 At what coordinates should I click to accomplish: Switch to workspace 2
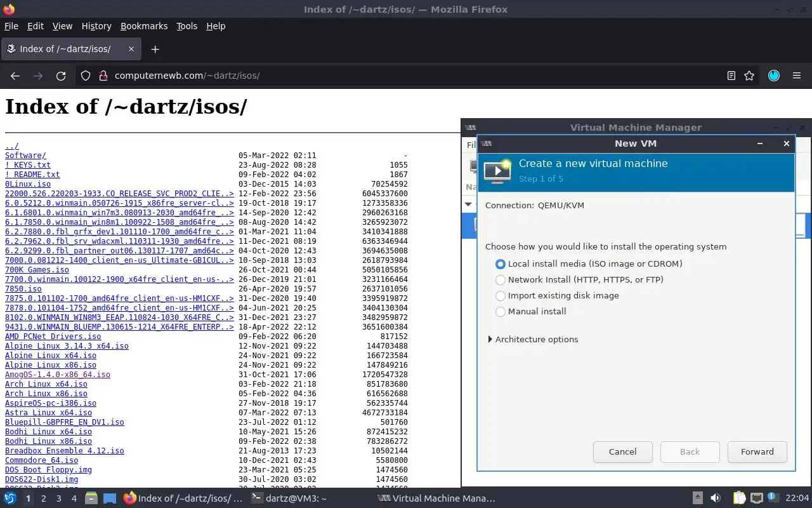pyautogui.click(x=43, y=498)
